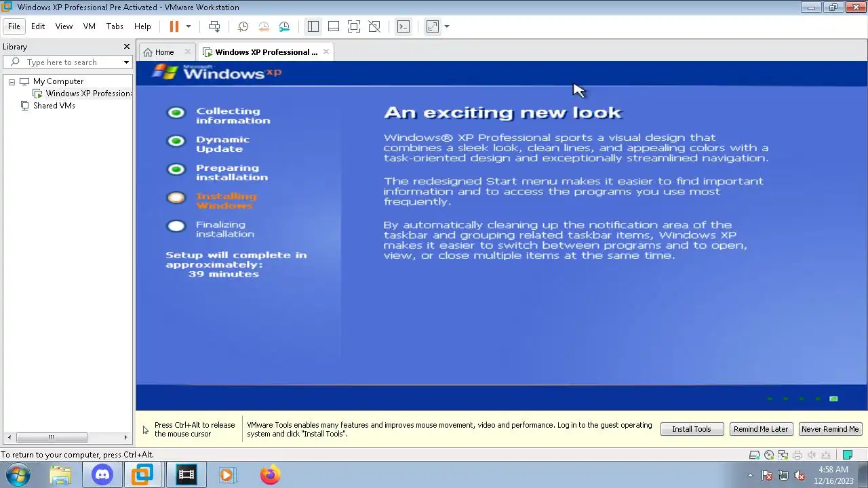Collapse the My Computer tree node
868x488 pixels.
click(x=12, y=81)
